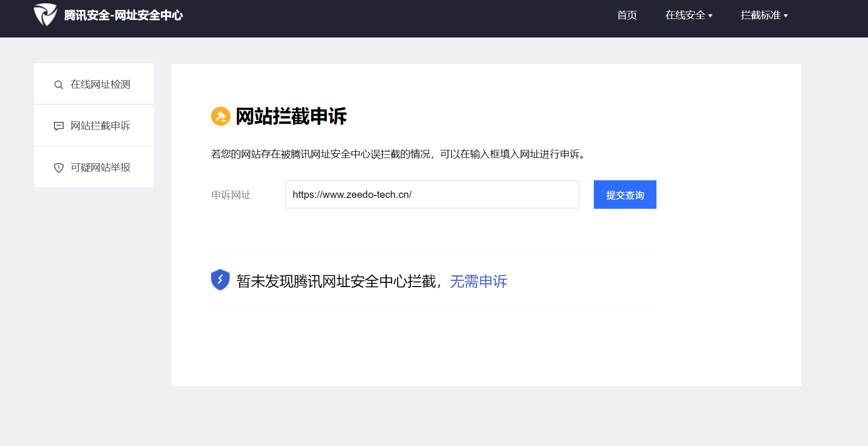This screenshot has height=446, width=868.
Task: Expand the 拦截标准 dropdown menu
Action: tap(761, 16)
